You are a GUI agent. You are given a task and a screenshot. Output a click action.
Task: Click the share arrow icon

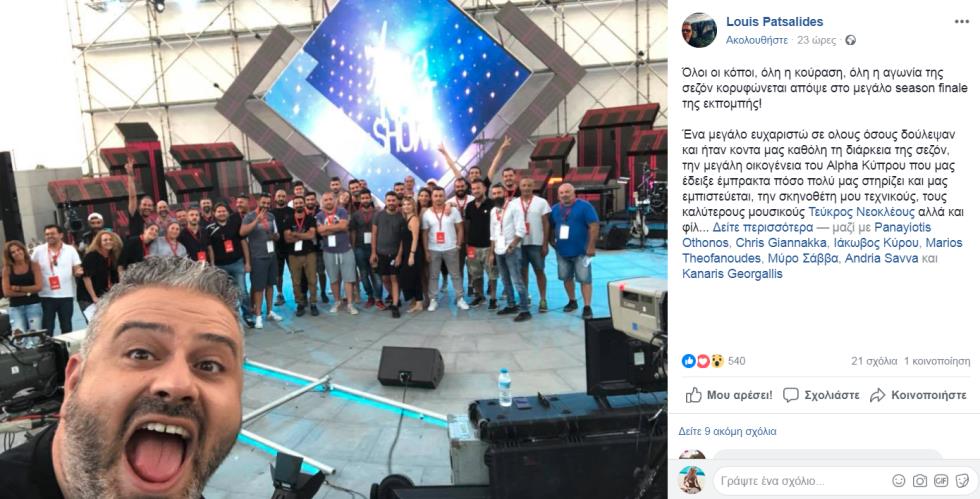pyautogui.click(x=878, y=395)
